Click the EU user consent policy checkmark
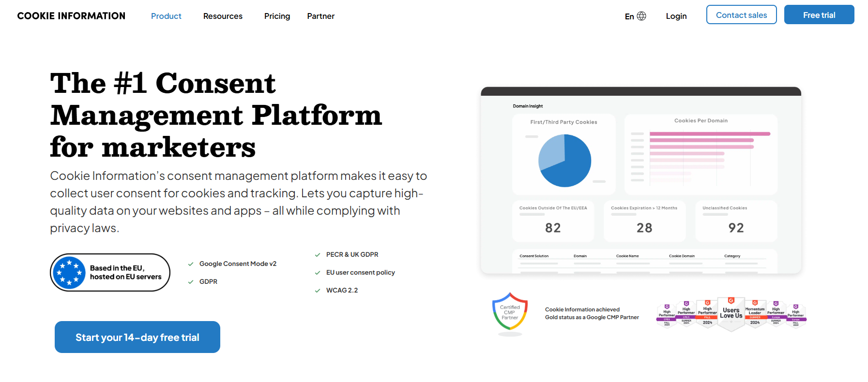Image resolution: width=868 pixels, height=382 pixels. 318,273
